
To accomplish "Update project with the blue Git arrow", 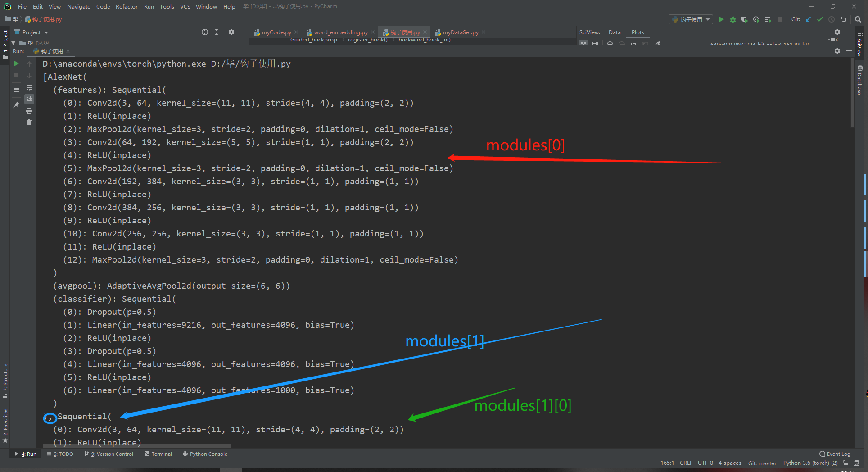I will 808,19.
